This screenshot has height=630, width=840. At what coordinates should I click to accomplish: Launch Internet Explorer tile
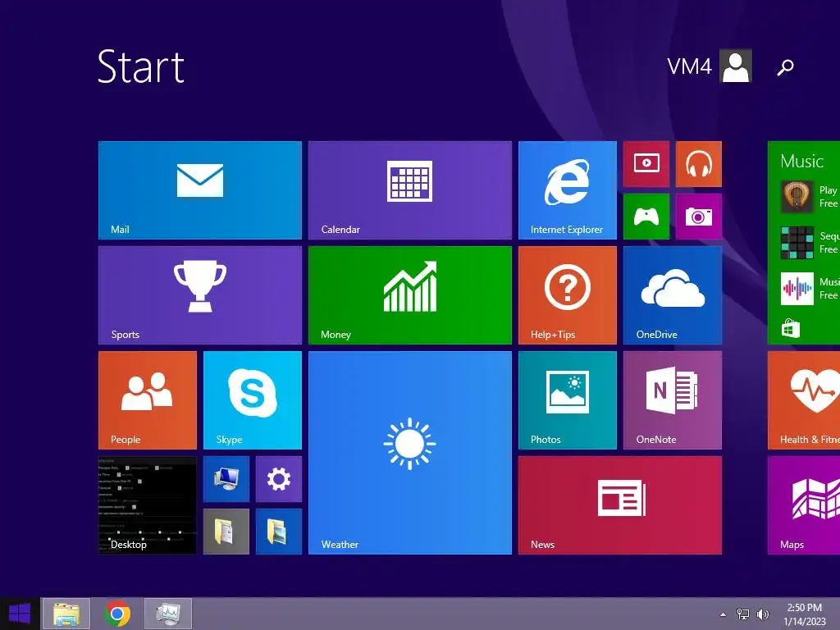[568, 190]
